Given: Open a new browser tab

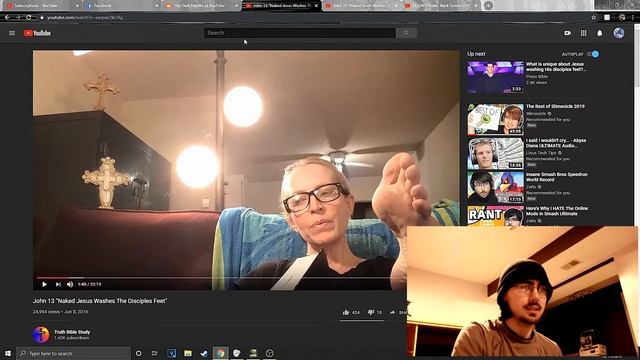Looking at the screenshot, I should tap(488, 5).
